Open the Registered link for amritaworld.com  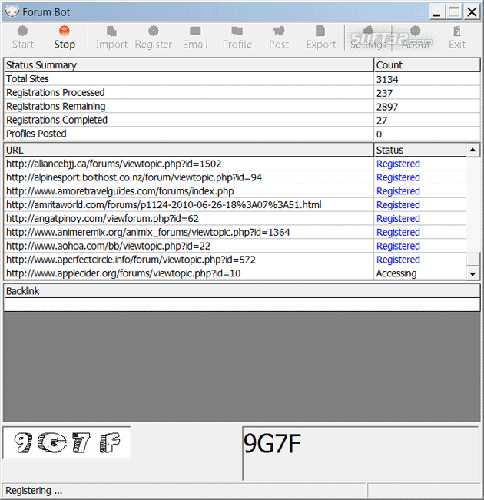click(x=398, y=205)
